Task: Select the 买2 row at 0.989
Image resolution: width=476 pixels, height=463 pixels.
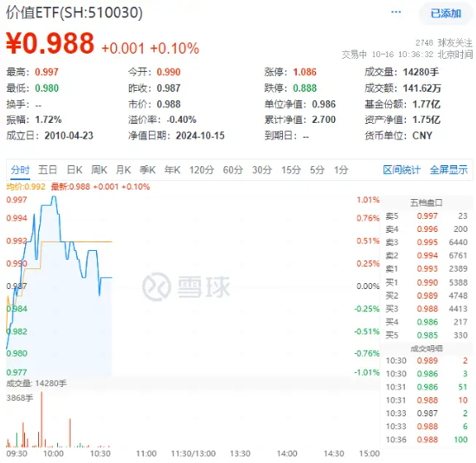Action: pos(426,295)
